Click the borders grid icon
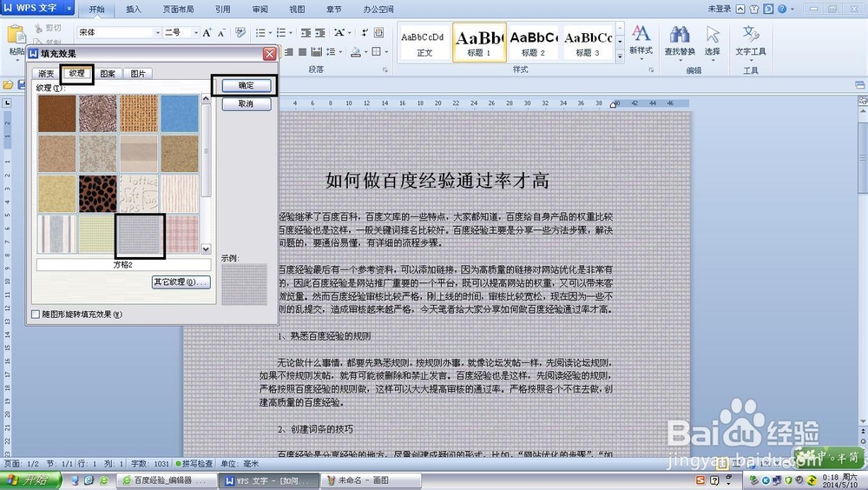The height and width of the screenshot is (490, 868). click(x=377, y=51)
